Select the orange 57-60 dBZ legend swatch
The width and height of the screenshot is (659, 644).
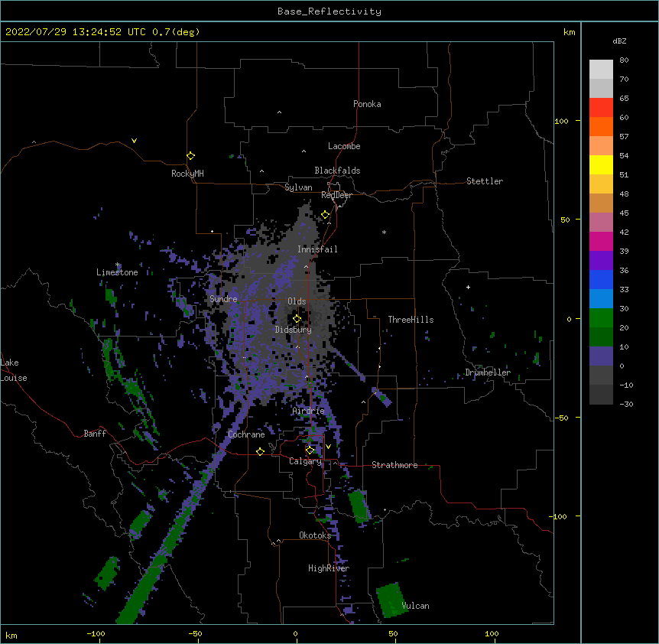601,126
